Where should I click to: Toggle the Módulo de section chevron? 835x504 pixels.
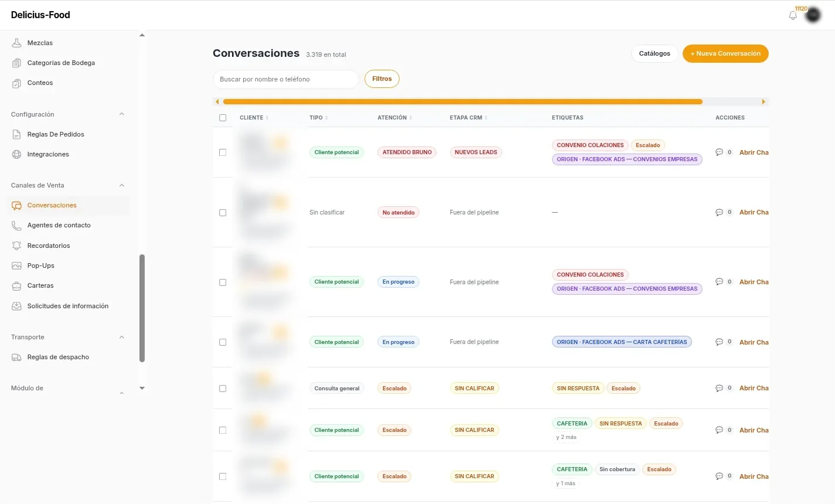tap(122, 393)
